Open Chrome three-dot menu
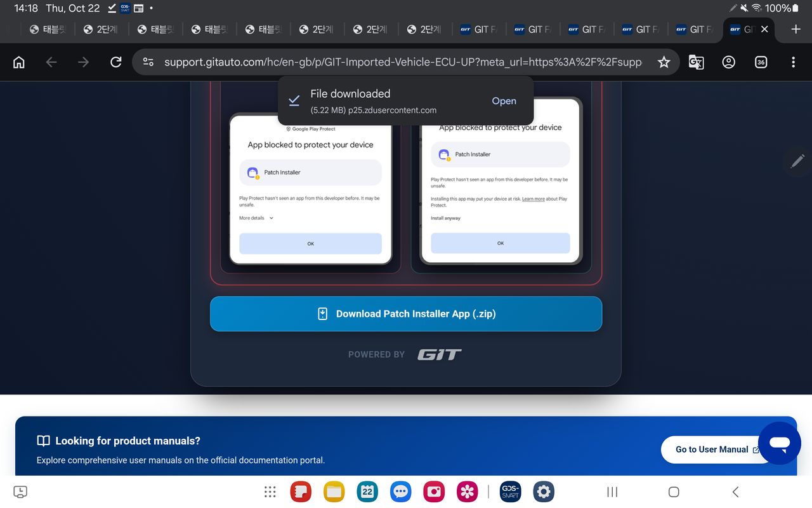 point(793,62)
